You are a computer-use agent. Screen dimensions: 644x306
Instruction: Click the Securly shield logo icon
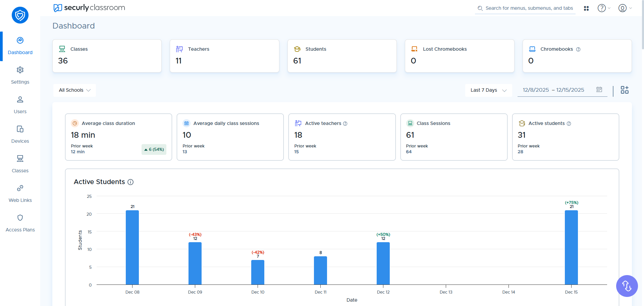point(20,15)
